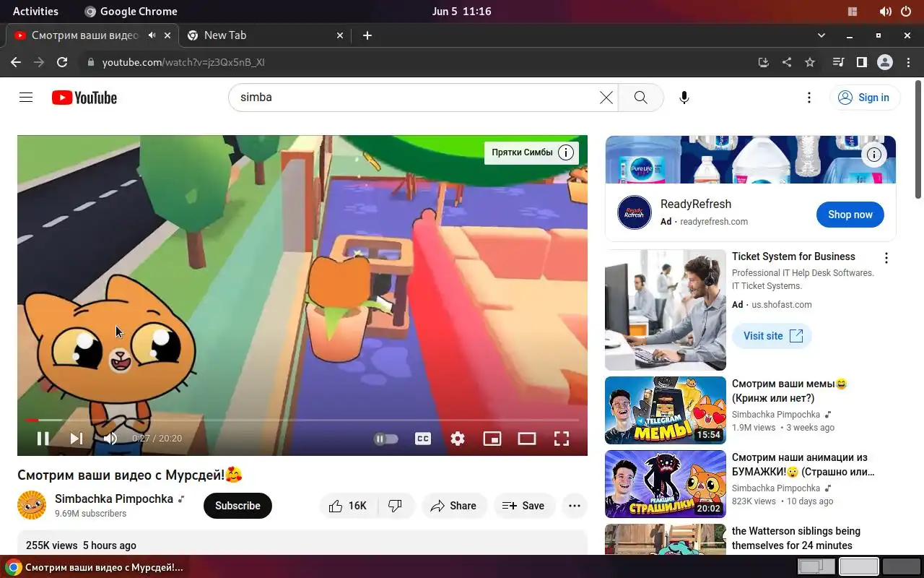The width and height of the screenshot is (924, 578).
Task: Pause the video playback
Action: pyautogui.click(x=43, y=438)
